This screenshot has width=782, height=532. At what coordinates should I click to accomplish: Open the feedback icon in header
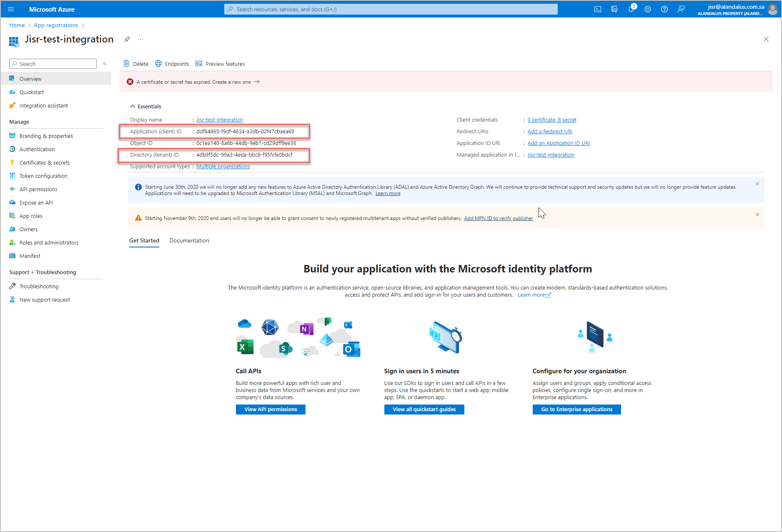point(681,9)
